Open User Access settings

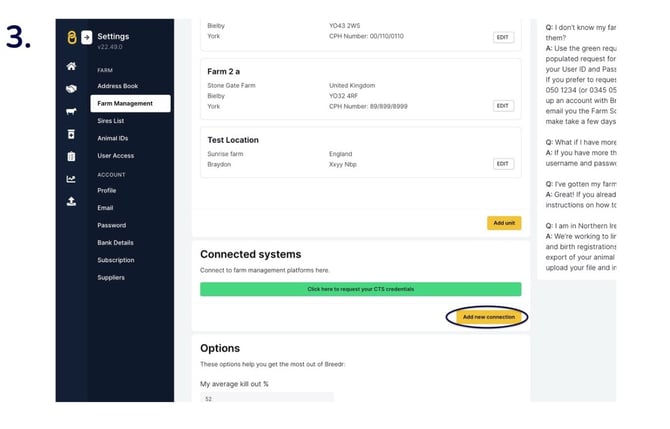tap(115, 156)
